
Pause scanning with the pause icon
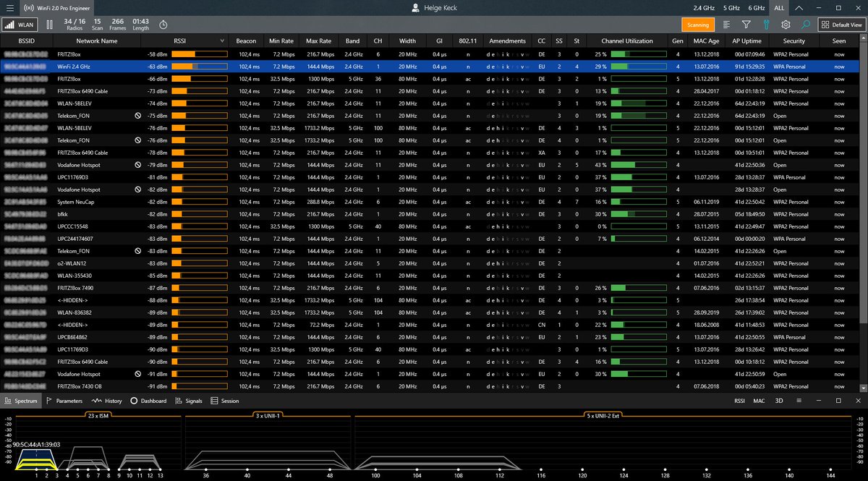[x=50, y=25]
